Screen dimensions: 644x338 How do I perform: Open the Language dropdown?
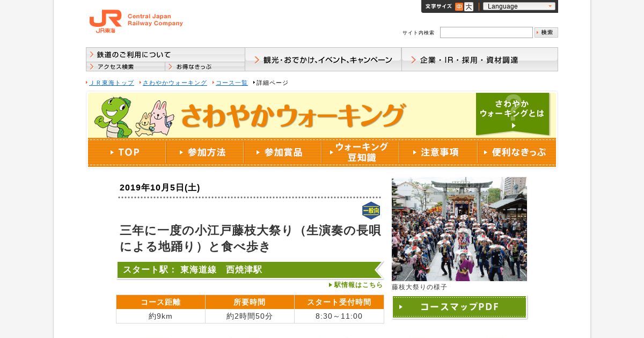tap(519, 6)
